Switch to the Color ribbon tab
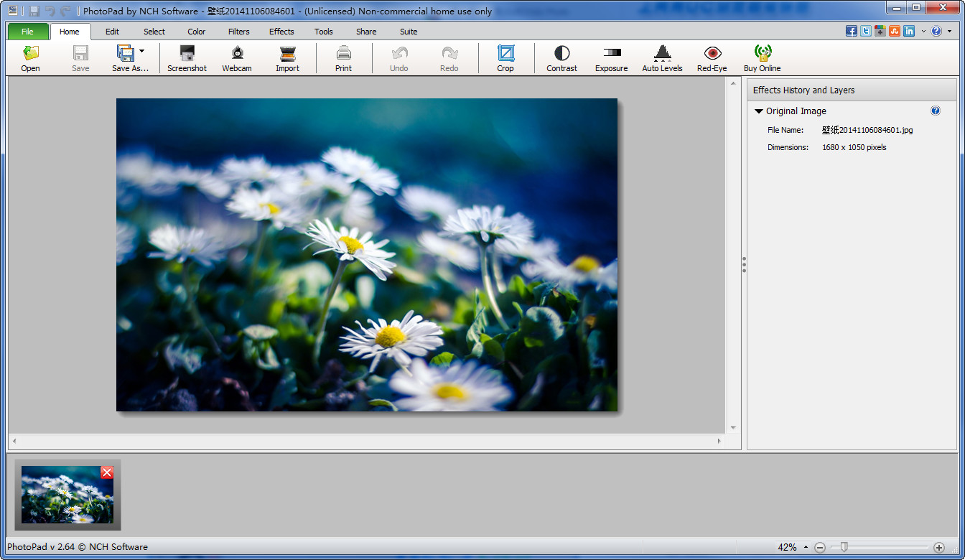 [197, 32]
